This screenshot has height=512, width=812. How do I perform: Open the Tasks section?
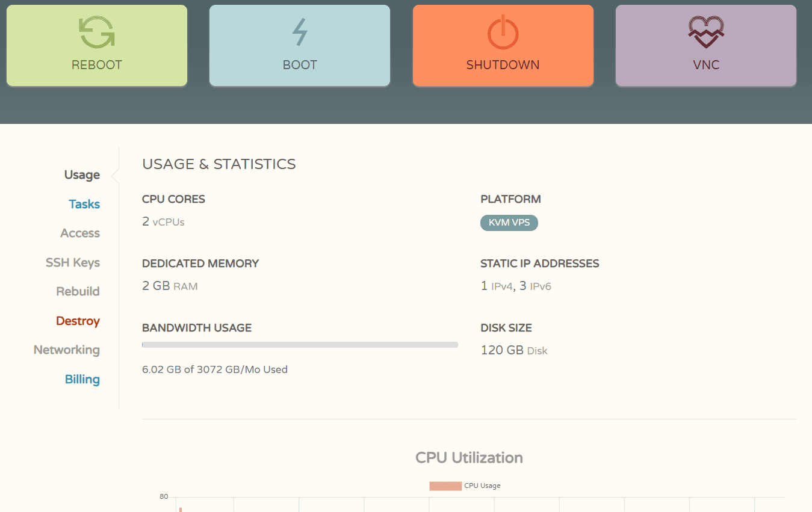[84, 204]
